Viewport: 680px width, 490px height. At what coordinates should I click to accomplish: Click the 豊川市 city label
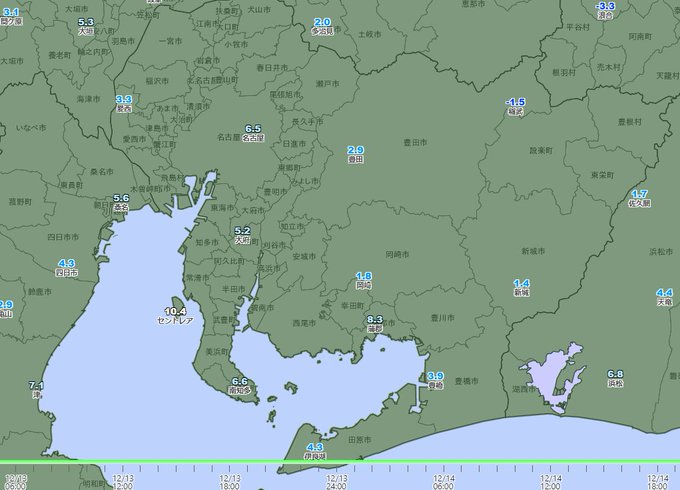click(x=442, y=318)
